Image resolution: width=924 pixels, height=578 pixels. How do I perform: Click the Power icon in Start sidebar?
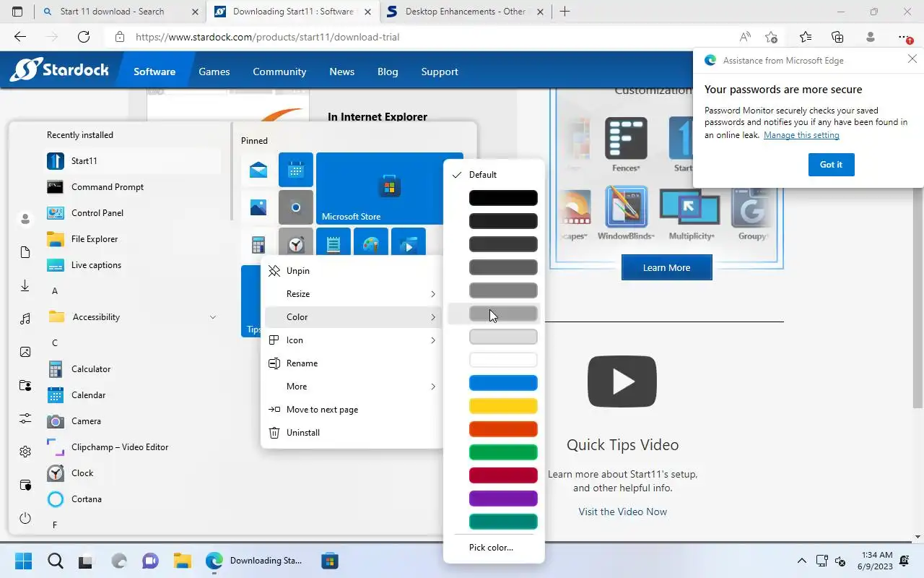click(x=25, y=518)
